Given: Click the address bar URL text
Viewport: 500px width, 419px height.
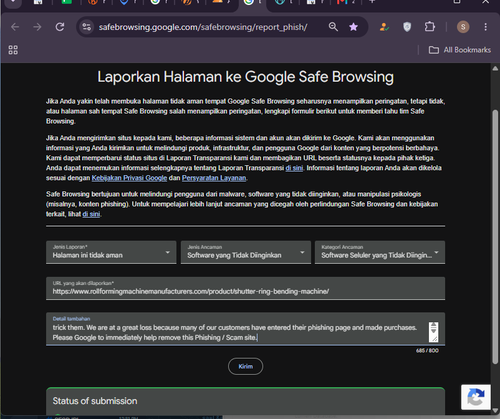Looking at the screenshot, I should [x=203, y=27].
